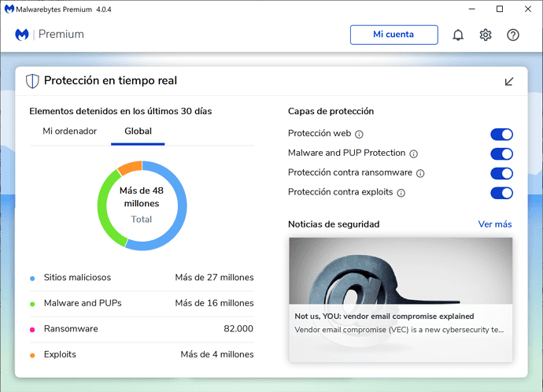Click the 82.000 ransomware count

pyautogui.click(x=238, y=328)
